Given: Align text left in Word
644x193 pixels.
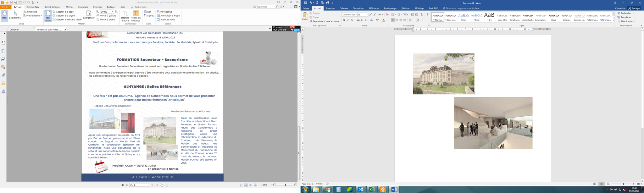Looking at the screenshot, I should click(393, 20).
